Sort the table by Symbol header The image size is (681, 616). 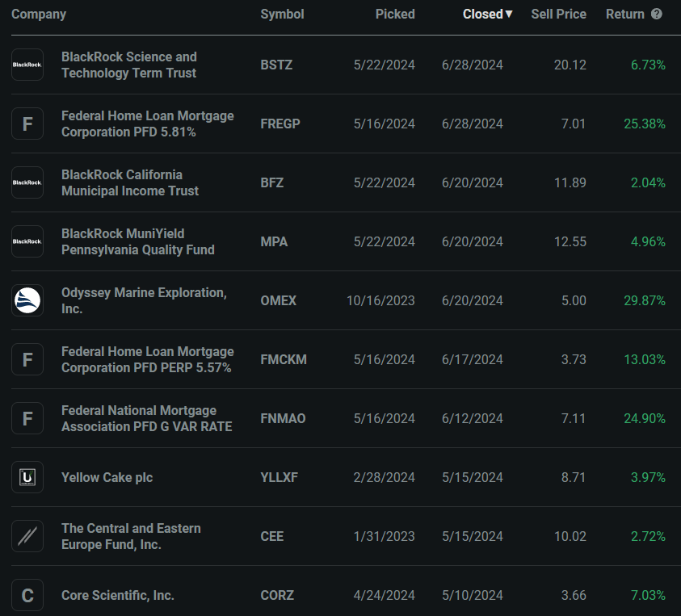(x=282, y=14)
